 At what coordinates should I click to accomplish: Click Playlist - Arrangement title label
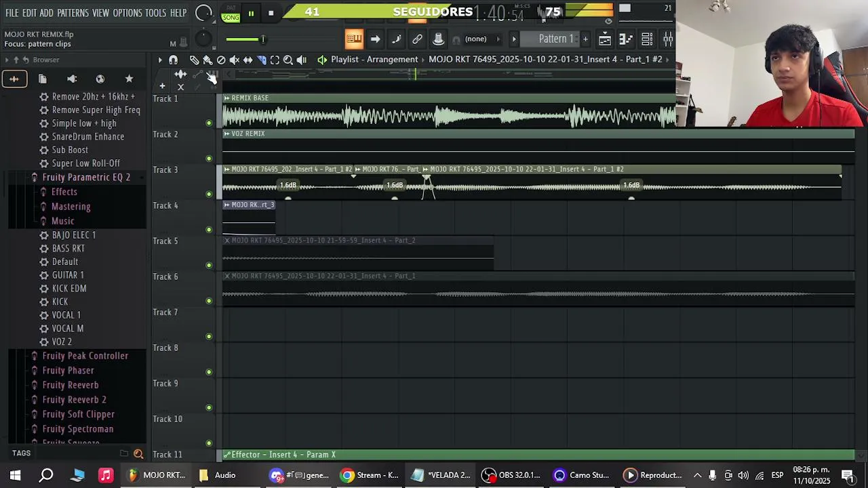pos(374,59)
